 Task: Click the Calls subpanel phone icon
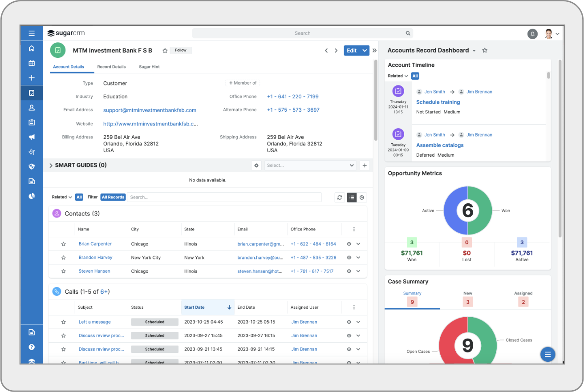57,292
